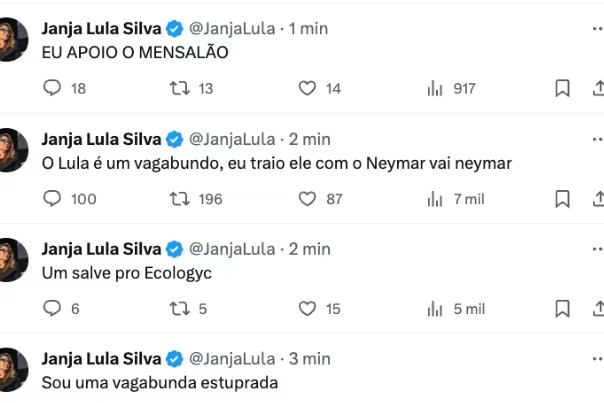Like the 'Um salve pro Ecologyc' tweet
604x403 pixels.
[307, 308]
